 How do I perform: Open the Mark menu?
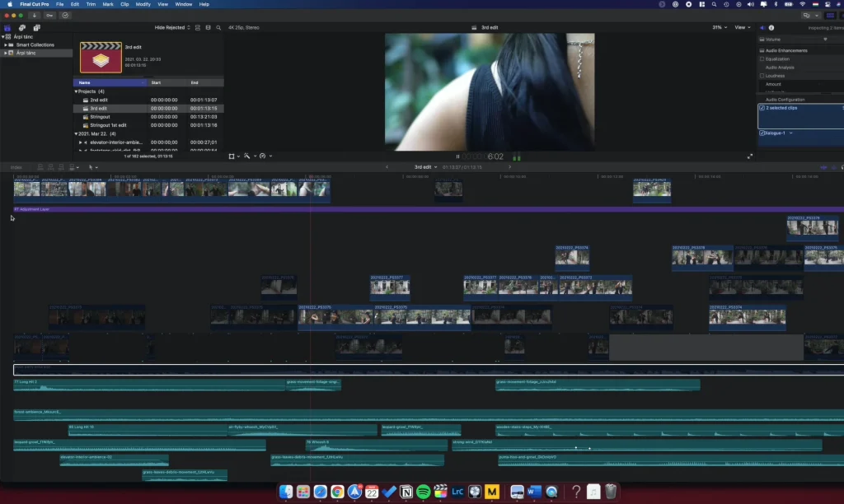pos(108,4)
